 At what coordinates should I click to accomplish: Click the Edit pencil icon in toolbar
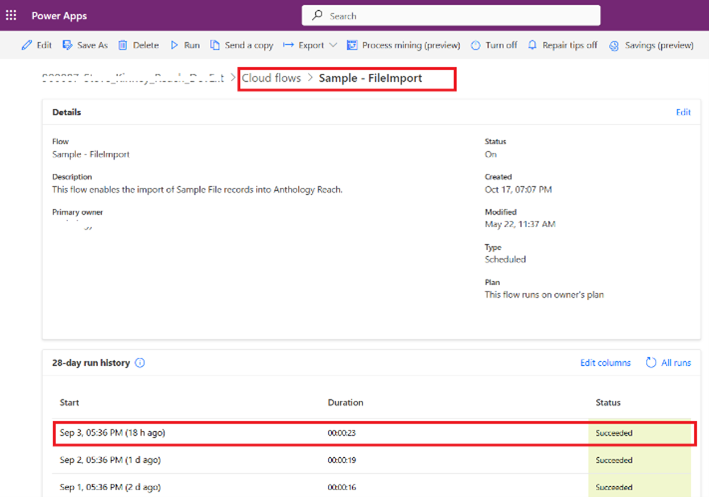click(27, 45)
